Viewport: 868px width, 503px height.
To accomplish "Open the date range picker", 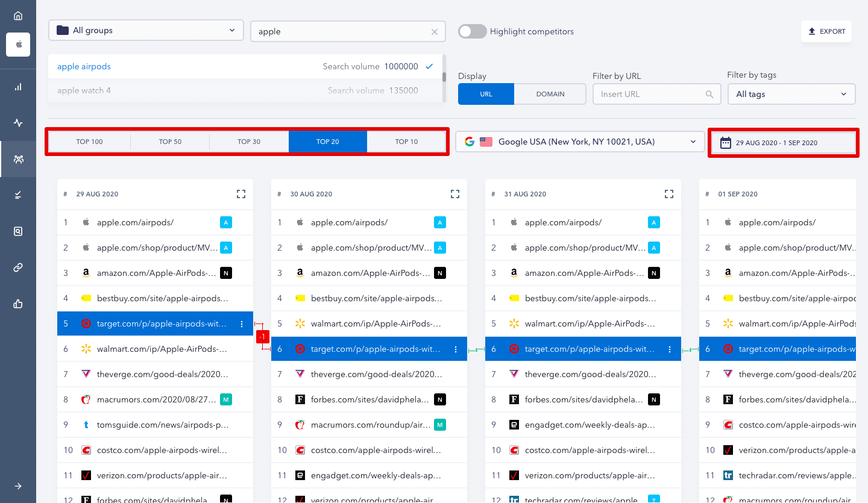I will [784, 143].
